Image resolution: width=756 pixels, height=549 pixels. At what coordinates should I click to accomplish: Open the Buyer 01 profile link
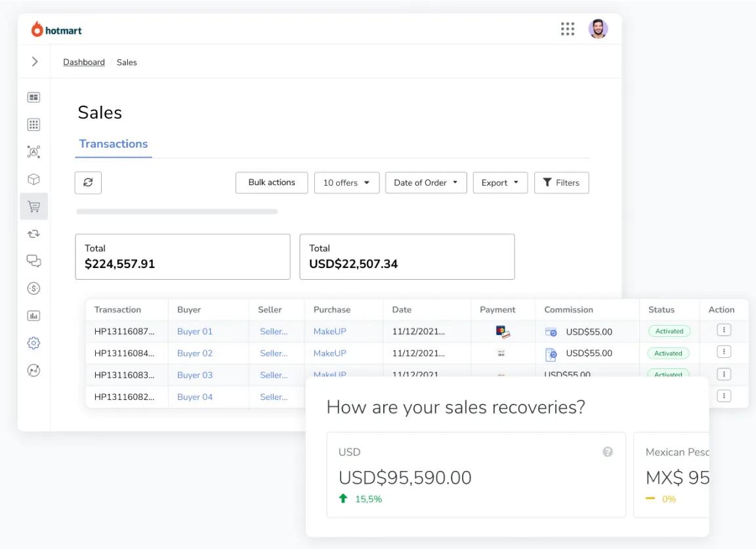tap(194, 332)
